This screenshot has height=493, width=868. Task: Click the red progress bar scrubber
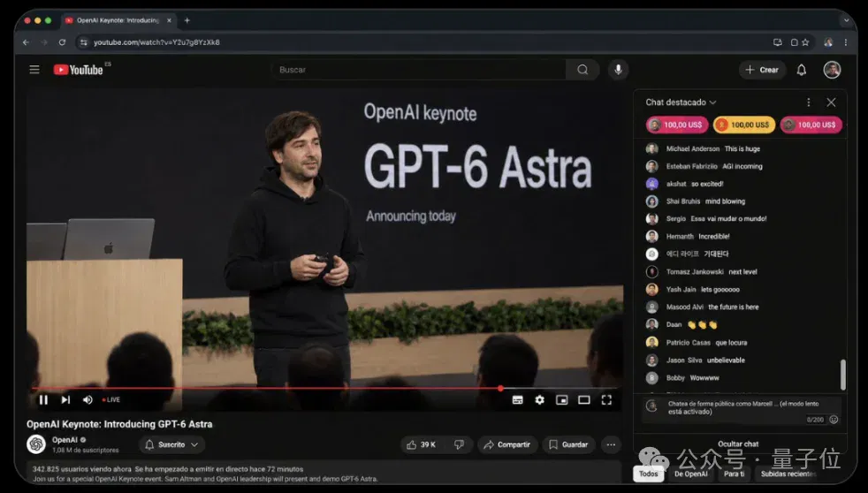coord(500,389)
